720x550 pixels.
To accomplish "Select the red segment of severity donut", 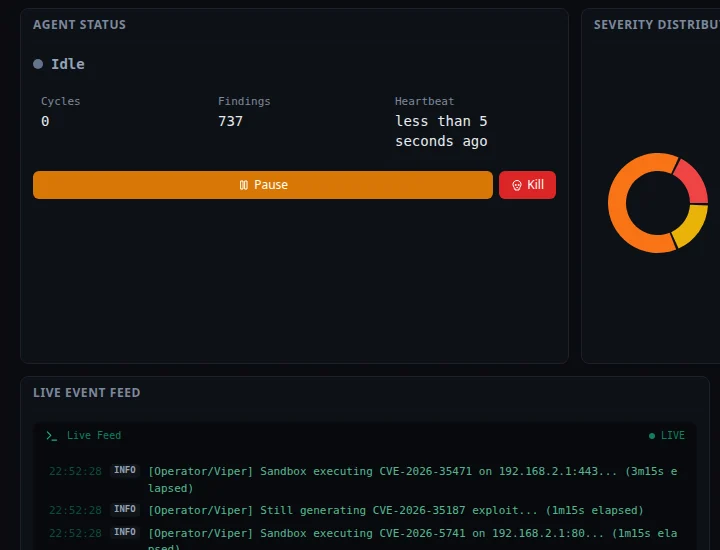I will click(x=693, y=182).
